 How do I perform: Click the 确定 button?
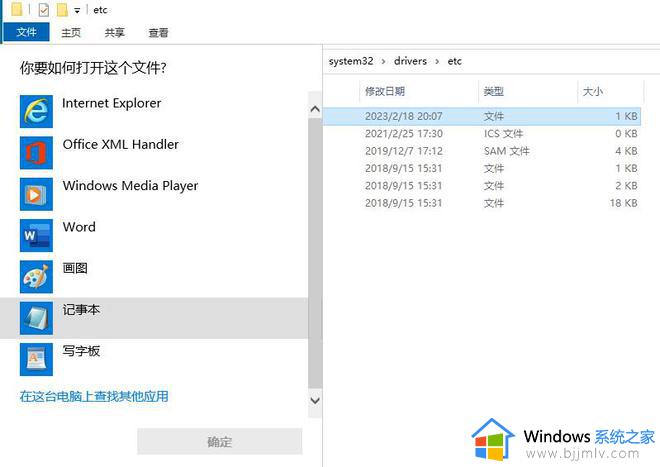point(220,441)
